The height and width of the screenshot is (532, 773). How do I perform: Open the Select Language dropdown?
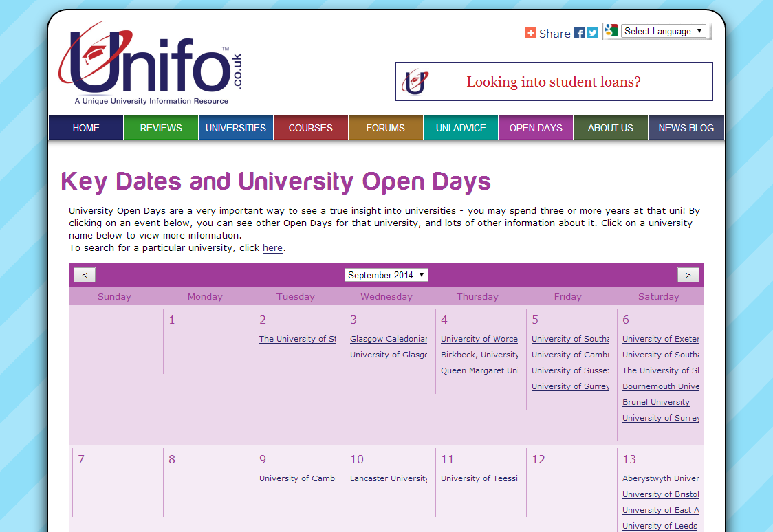pyautogui.click(x=663, y=31)
